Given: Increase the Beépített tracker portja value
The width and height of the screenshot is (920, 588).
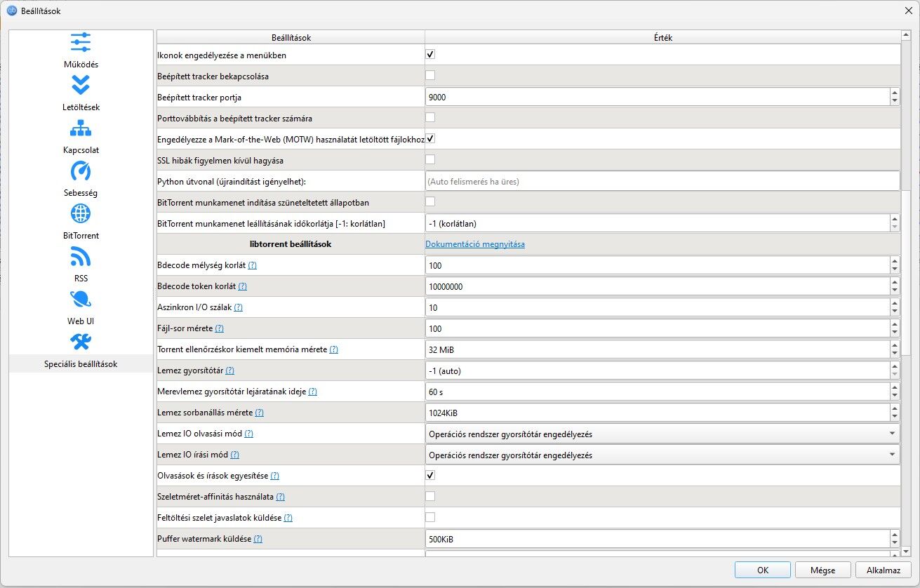Looking at the screenshot, I should pos(894,93).
